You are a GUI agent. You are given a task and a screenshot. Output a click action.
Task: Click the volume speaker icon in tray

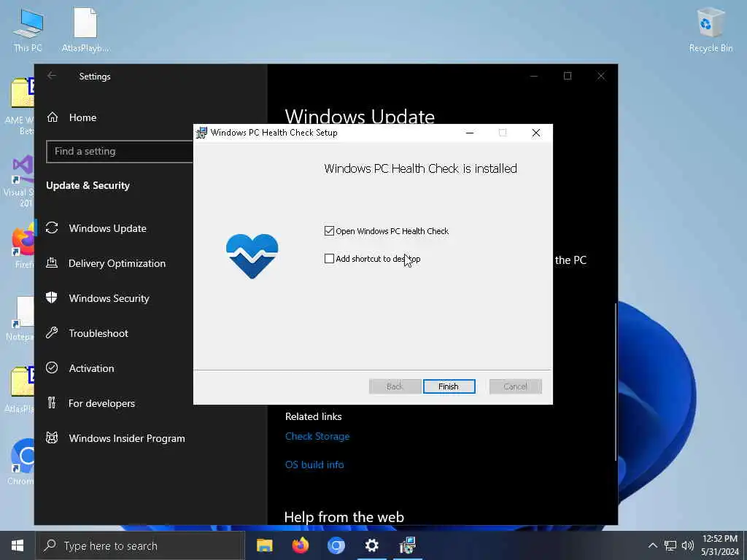click(687, 545)
